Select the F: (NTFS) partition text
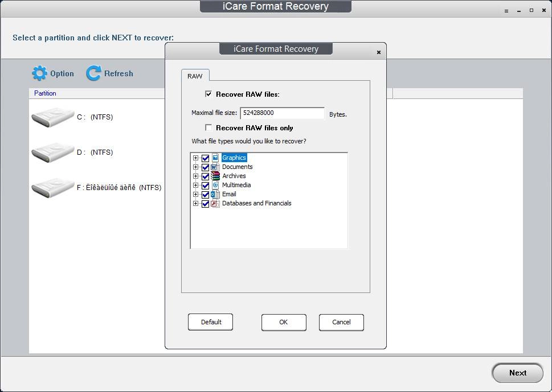This screenshot has height=392, width=552. [119, 188]
